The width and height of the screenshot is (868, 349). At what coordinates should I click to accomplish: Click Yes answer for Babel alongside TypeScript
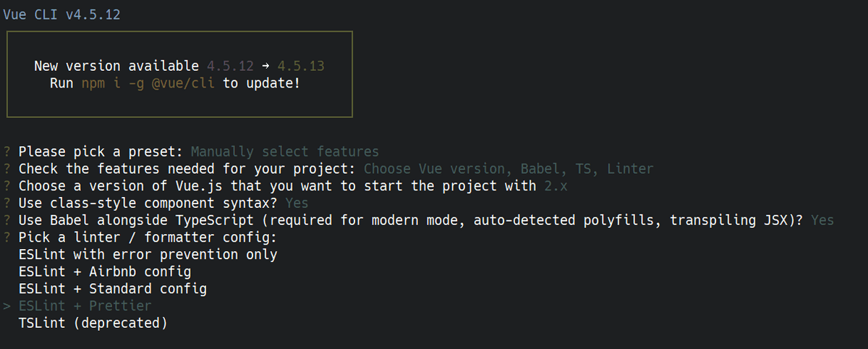coord(822,220)
